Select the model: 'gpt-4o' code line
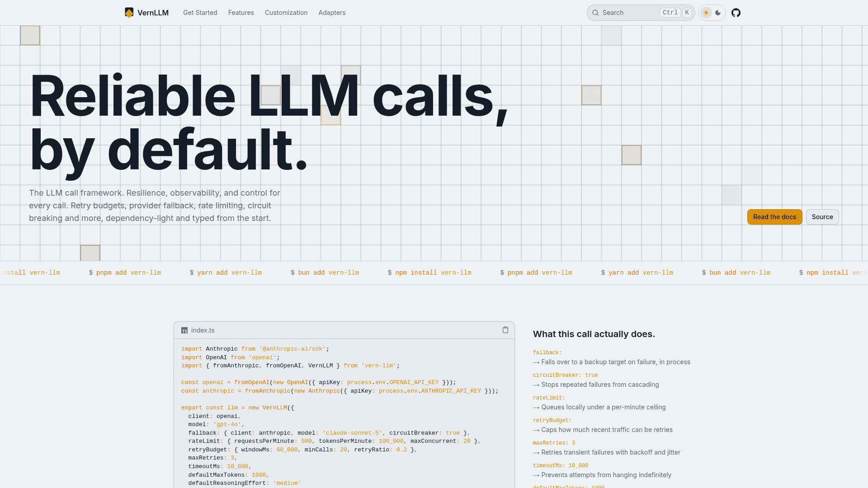The width and height of the screenshot is (868, 488). 217,424
